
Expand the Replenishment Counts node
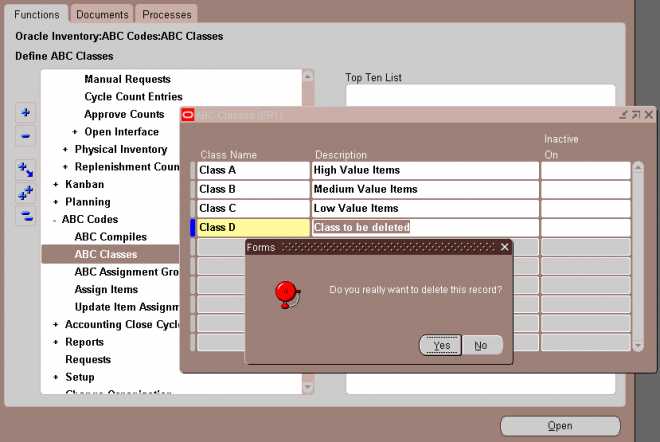pyautogui.click(x=65, y=167)
